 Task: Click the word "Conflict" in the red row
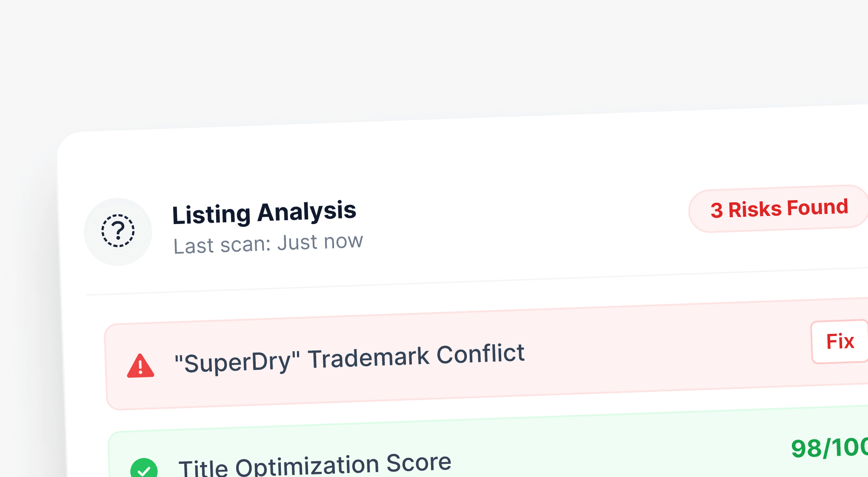pyautogui.click(x=480, y=354)
